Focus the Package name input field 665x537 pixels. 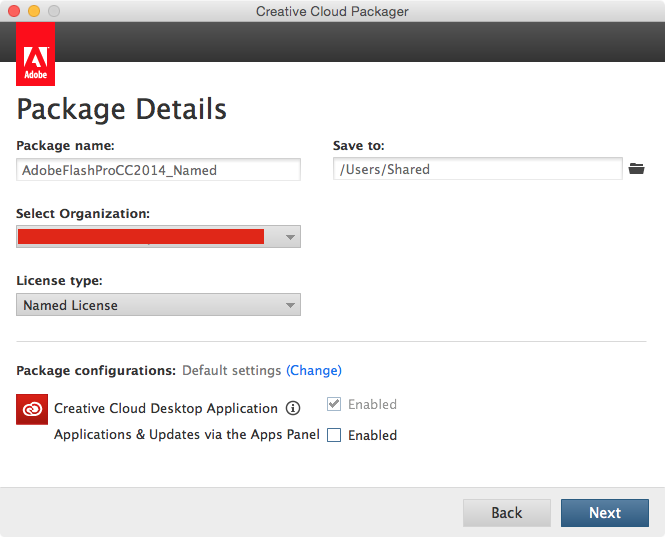click(158, 170)
